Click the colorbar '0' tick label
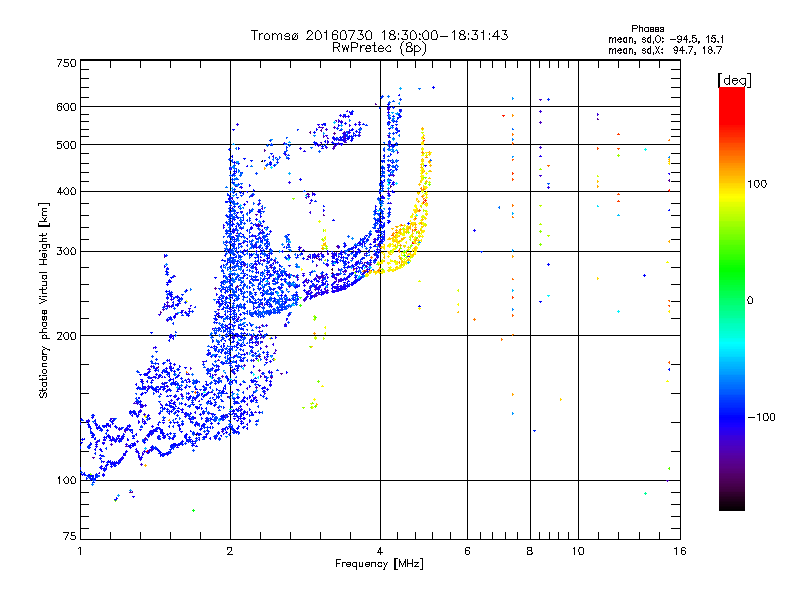The image size is (800, 600). pos(749,300)
